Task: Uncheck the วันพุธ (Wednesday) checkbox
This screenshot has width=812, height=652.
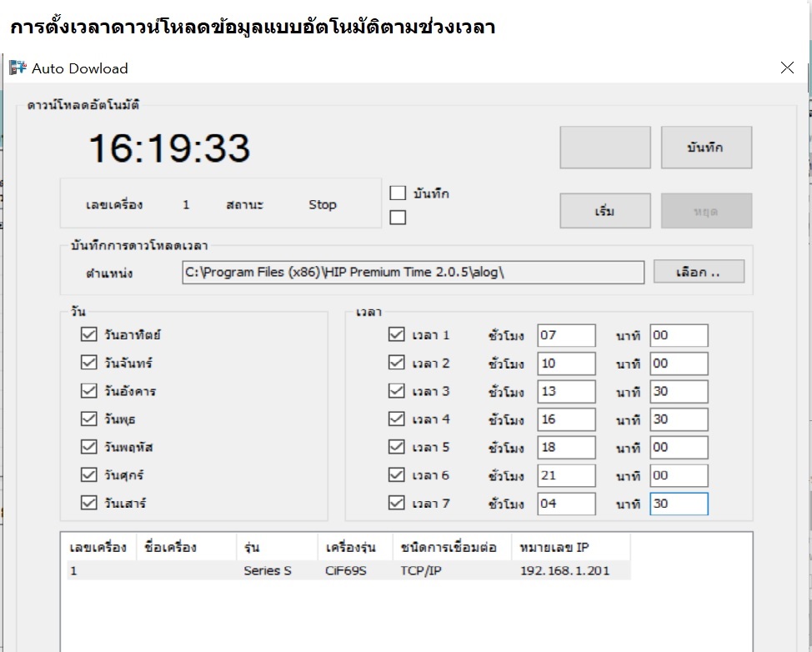Action: click(x=88, y=419)
